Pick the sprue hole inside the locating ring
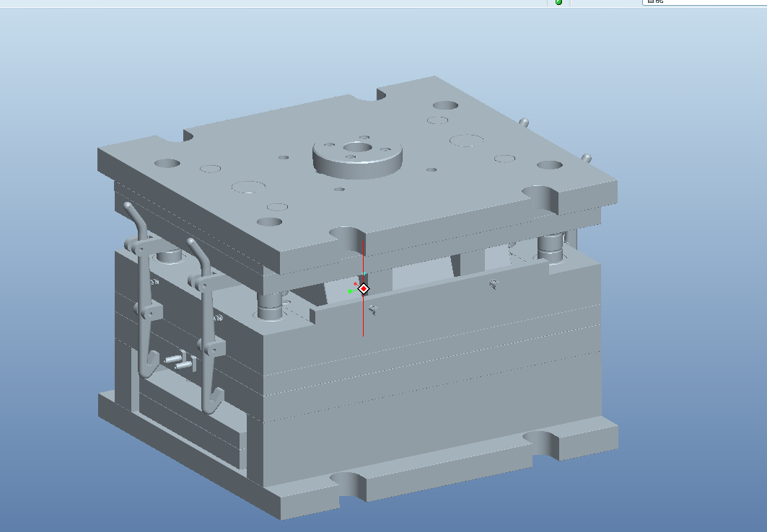Screen dimensions: 767x532 click(x=357, y=148)
